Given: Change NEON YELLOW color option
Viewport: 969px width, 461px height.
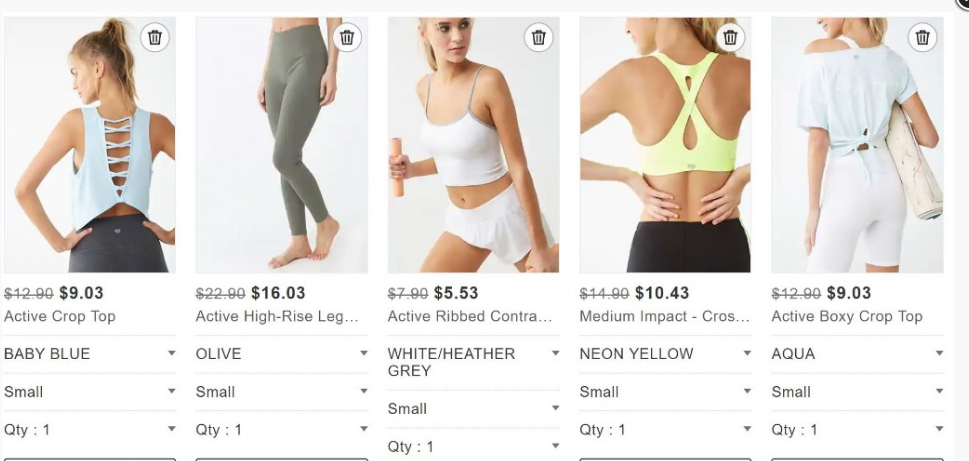Looking at the screenshot, I should click(x=666, y=354).
